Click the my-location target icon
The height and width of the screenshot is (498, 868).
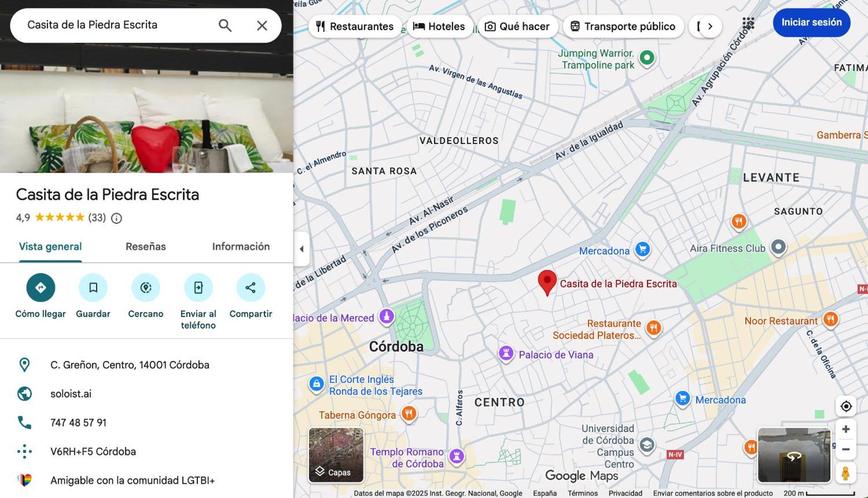846,406
